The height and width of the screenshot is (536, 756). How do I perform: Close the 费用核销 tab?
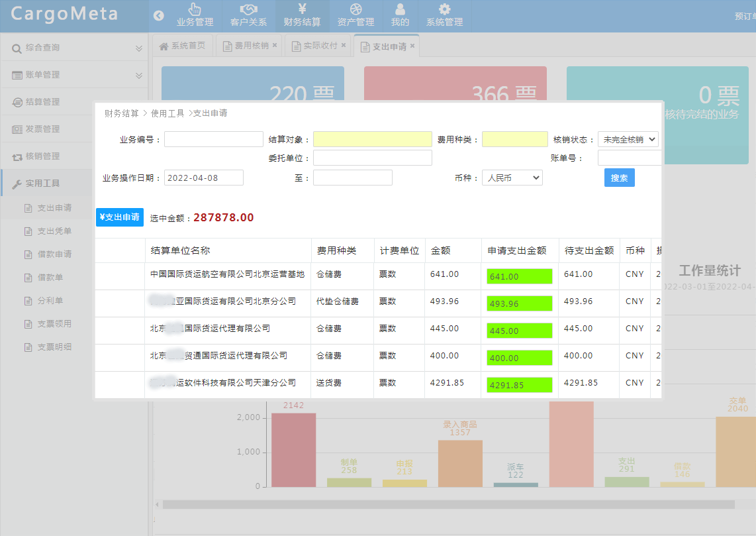coord(275,45)
